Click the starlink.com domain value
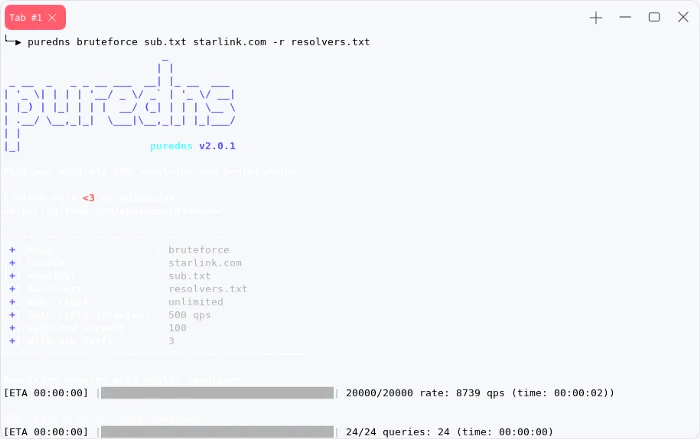 pos(205,263)
